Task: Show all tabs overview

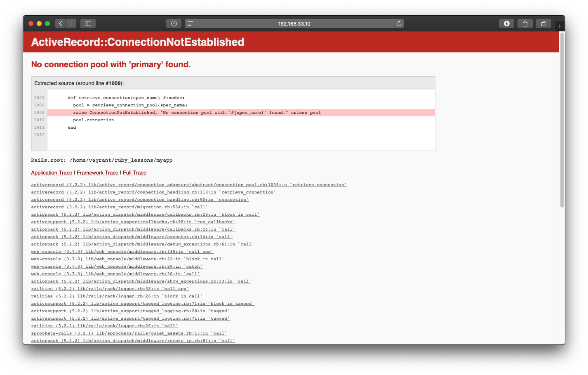Action: pos(543,24)
